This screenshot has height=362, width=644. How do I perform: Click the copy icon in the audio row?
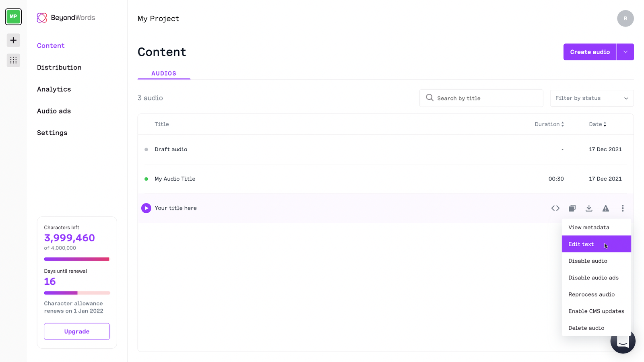(x=572, y=208)
